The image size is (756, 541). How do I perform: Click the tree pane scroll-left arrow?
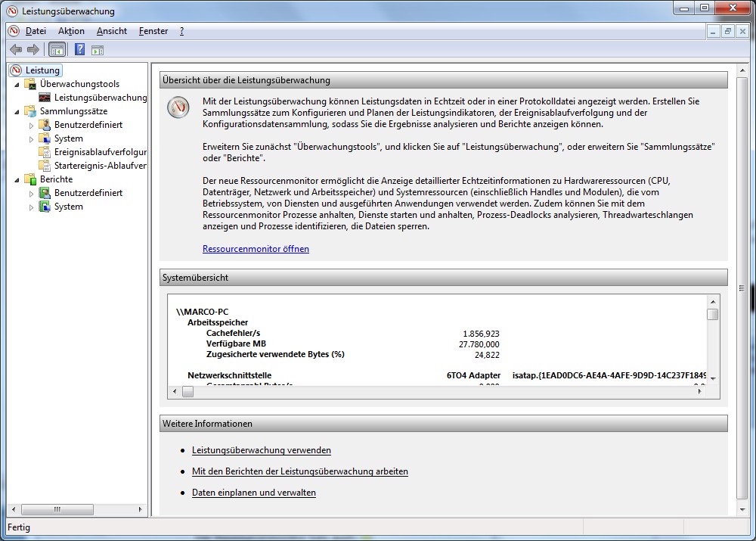(14, 509)
